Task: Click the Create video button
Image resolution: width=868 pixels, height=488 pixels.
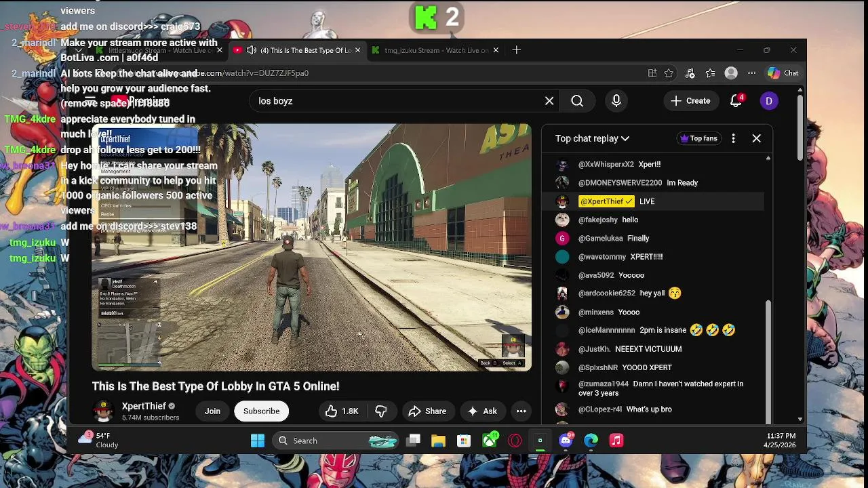Action: (690, 101)
